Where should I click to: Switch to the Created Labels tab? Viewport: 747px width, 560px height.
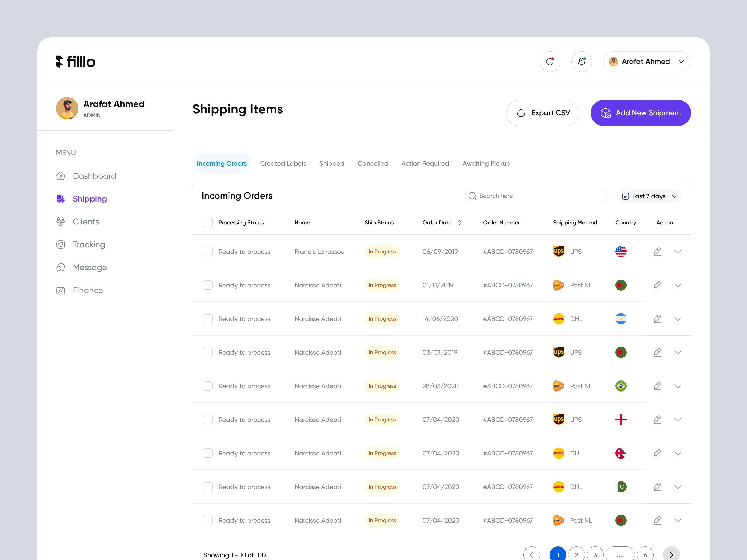(283, 163)
